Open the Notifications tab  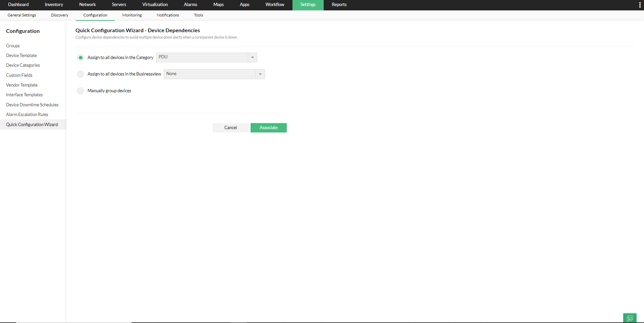tap(167, 15)
